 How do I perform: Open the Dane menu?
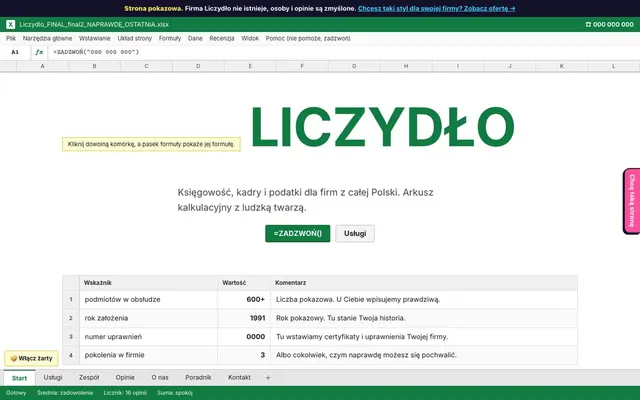point(195,38)
